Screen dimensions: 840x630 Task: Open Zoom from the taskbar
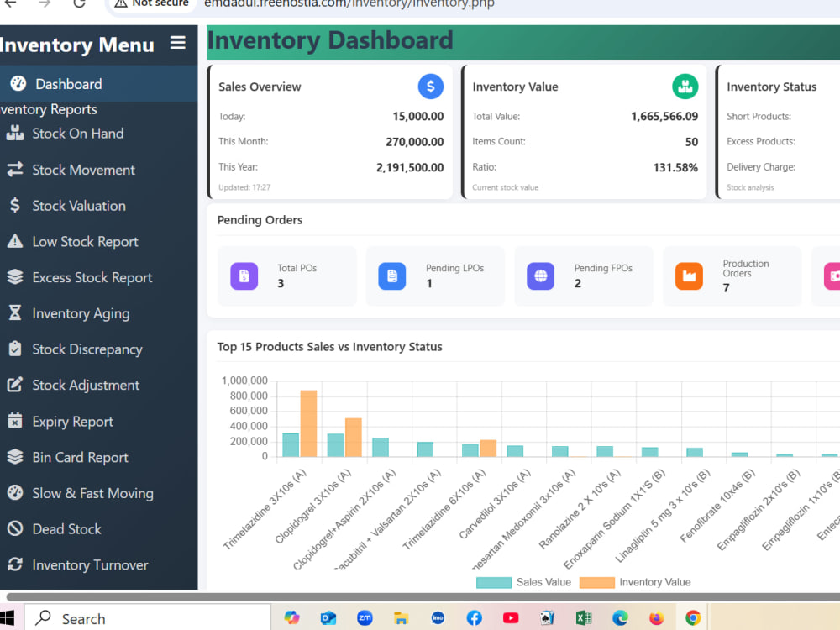click(365, 617)
